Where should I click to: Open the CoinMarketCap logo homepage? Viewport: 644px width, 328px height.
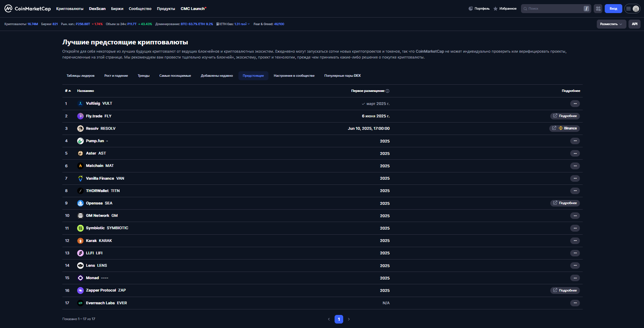coord(28,9)
